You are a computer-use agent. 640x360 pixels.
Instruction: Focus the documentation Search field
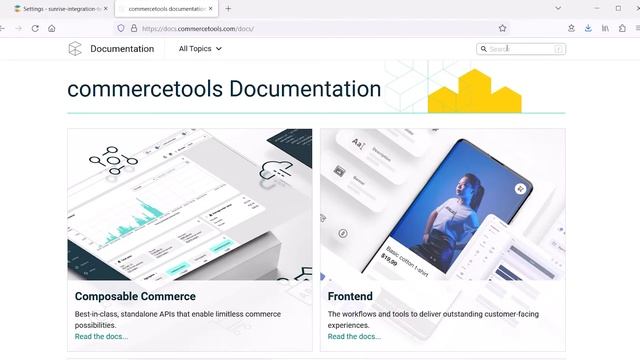pyautogui.click(x=521, y=49)
